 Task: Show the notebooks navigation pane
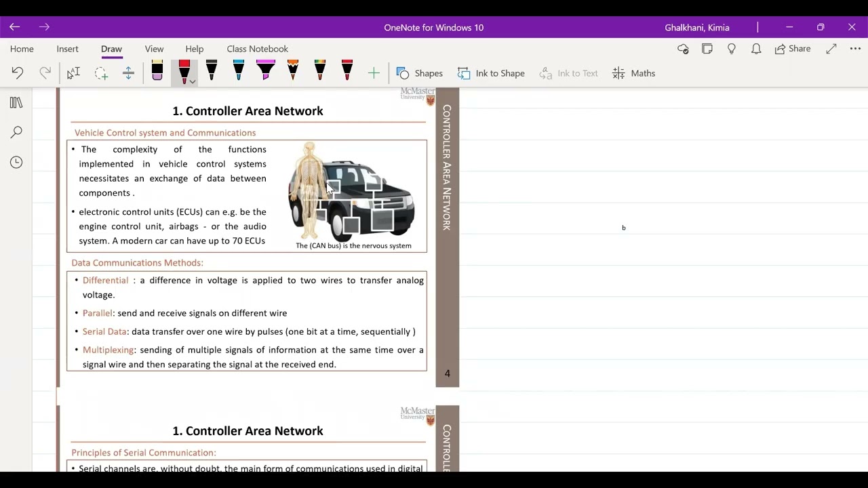point(16,102)
